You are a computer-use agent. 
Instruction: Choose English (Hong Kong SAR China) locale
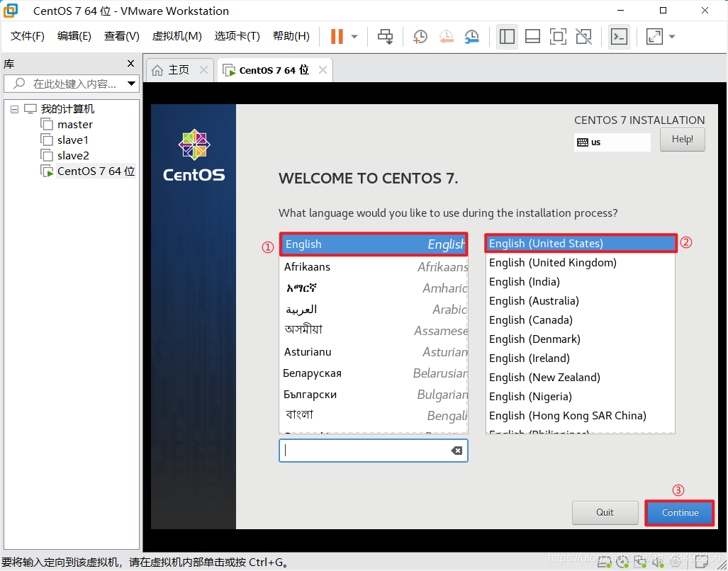[x=581, y=416]
